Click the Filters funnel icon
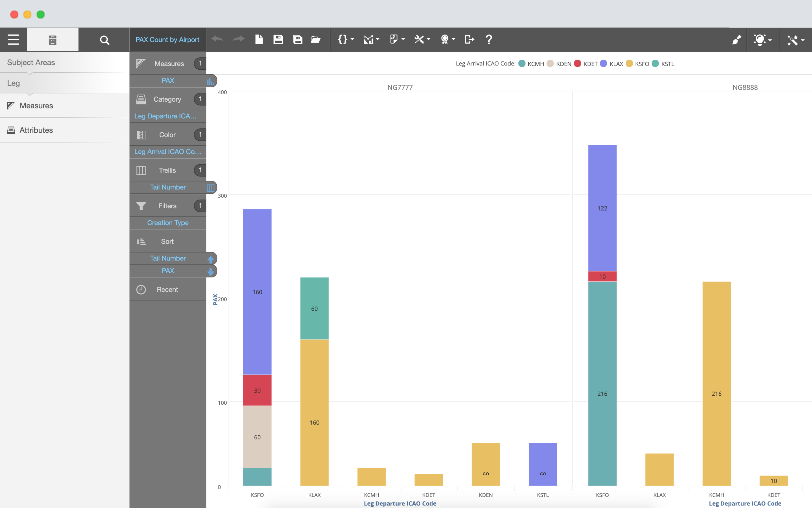 pyautogui.click(x=141, y=206)
